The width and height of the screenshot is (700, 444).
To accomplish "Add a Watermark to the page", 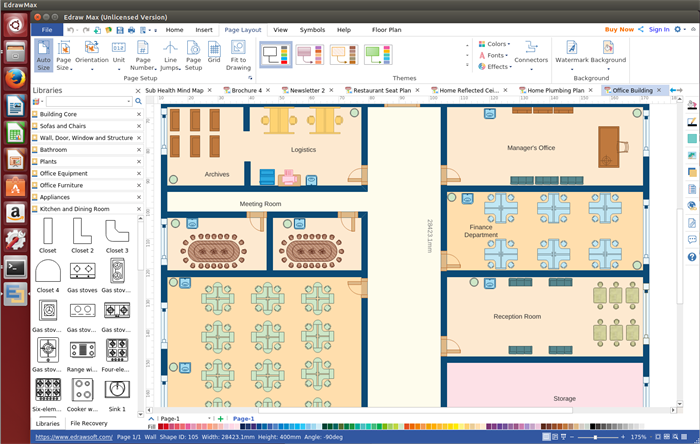I will click(x=572, y=52).
